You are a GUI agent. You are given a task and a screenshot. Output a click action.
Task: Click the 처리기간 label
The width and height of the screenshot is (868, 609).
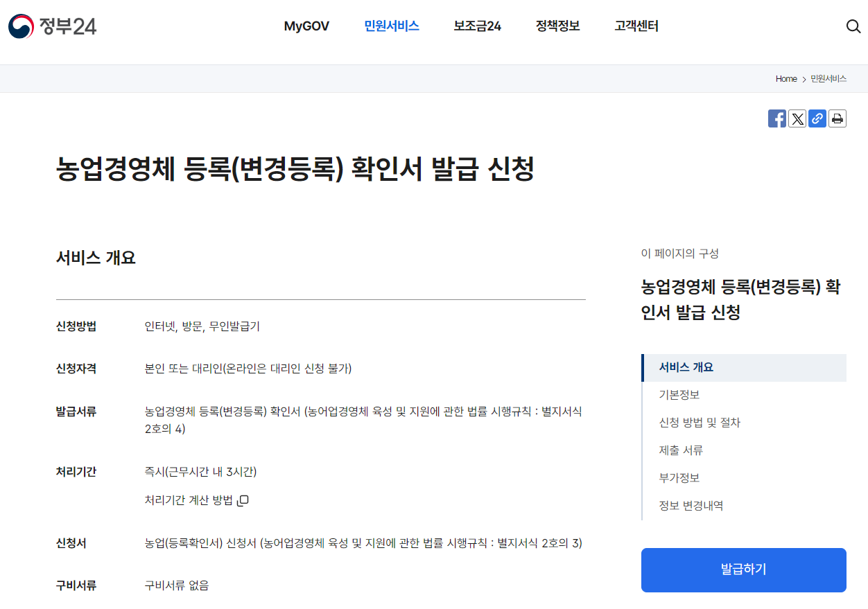pyautogui.click(x=76, y=472)
